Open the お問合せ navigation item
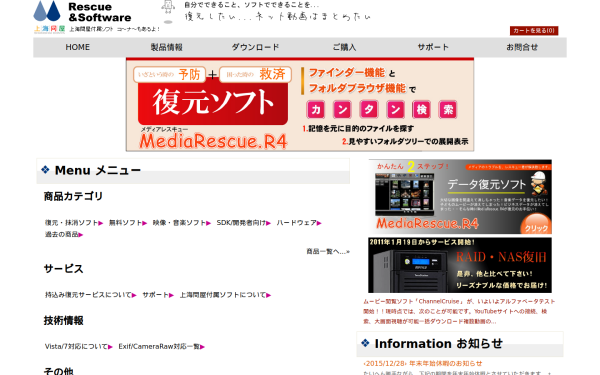Image resolution: width=600 pixels, height=375 pixels. (x=522, y=47)
